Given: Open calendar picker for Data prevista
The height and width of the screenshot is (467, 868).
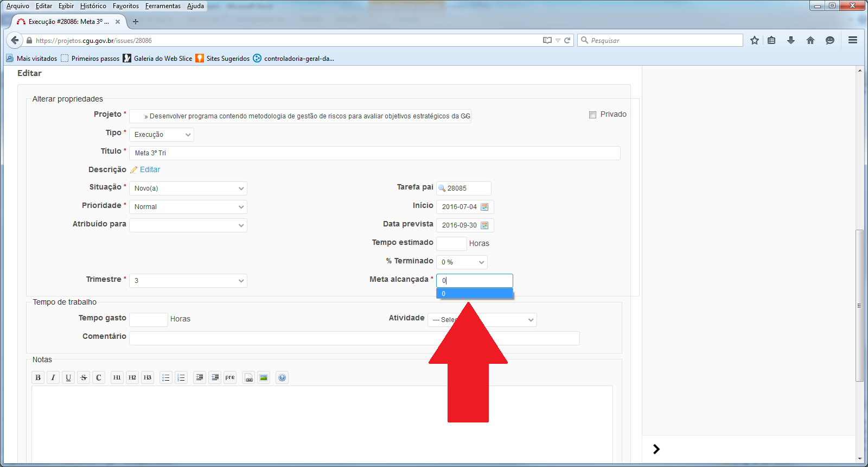Looking at the screenshot, I should click(x=484, y=225).
